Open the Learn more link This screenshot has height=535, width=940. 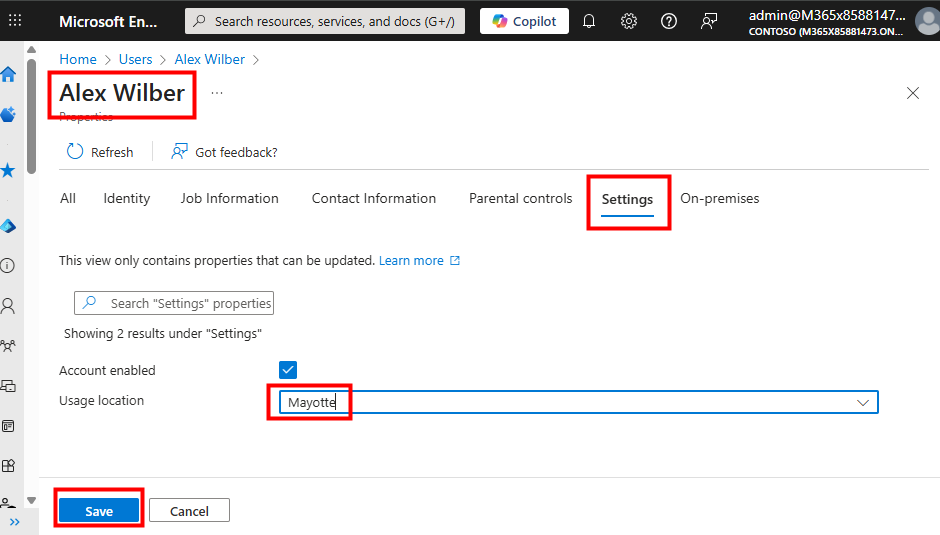(411, 260)
